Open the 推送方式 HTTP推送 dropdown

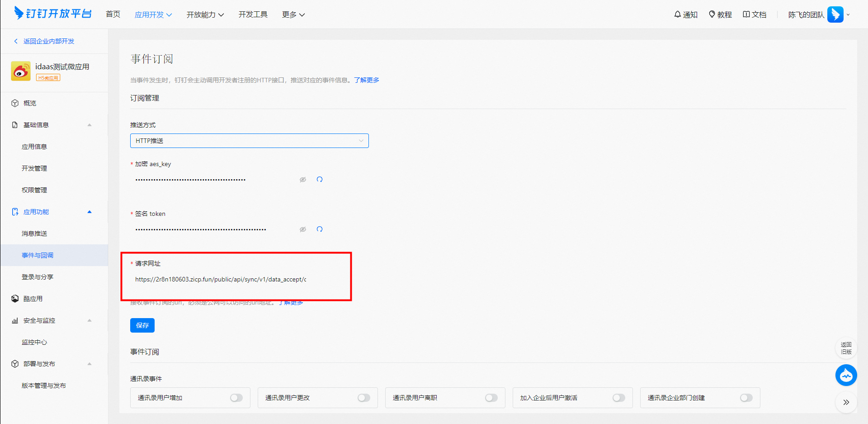coord(249,141)
